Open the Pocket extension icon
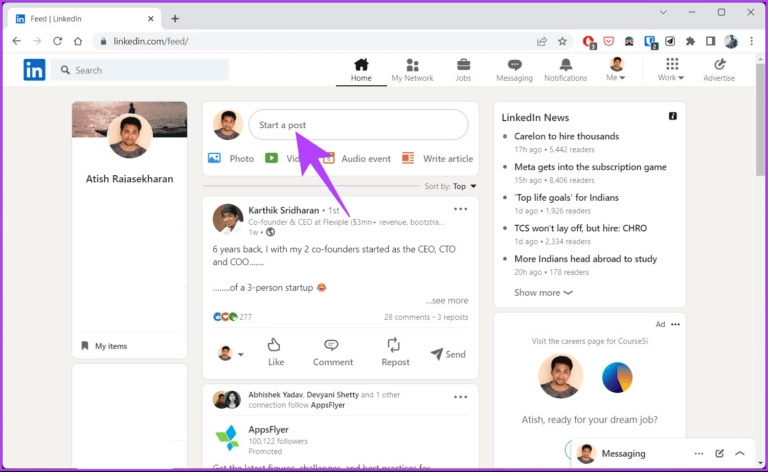768x472 pixels. 609,41
